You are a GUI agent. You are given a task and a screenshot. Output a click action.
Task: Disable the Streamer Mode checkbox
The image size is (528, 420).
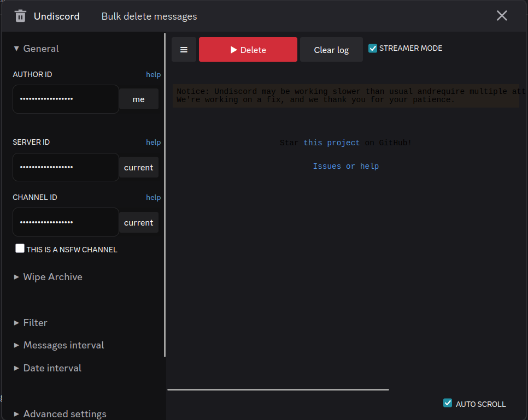point(372,49)
